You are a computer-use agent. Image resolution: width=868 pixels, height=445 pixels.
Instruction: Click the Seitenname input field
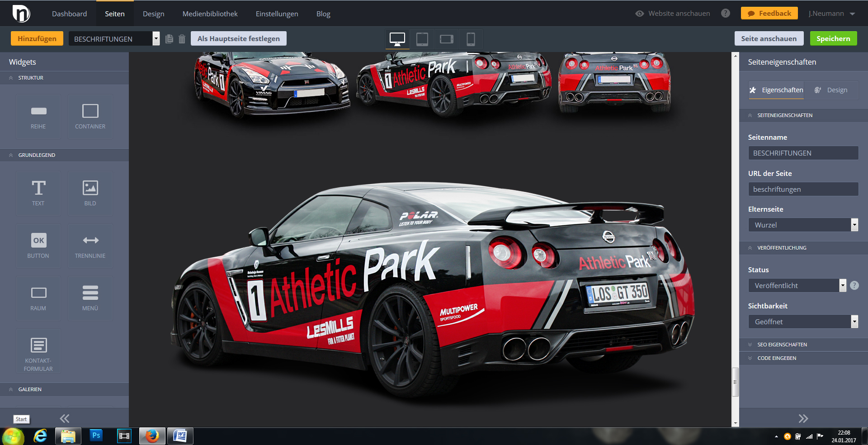click(803, 153)
